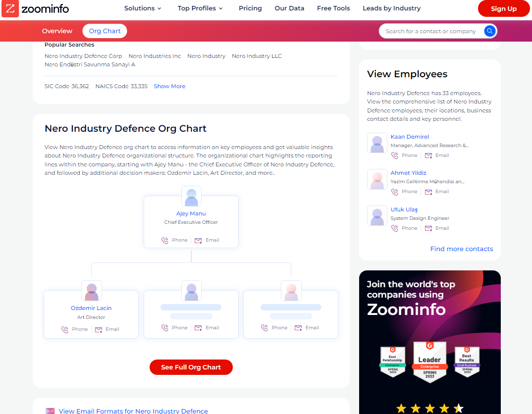The height and width of the screenshot is (414, 532).
Task: Click Ozdemir Lacin's phone icon
Action: (65, 330)
